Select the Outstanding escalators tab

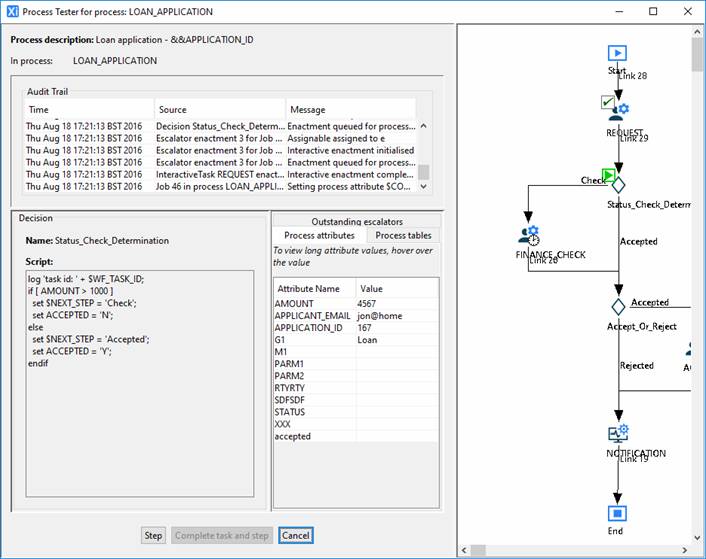click(356, 221)
